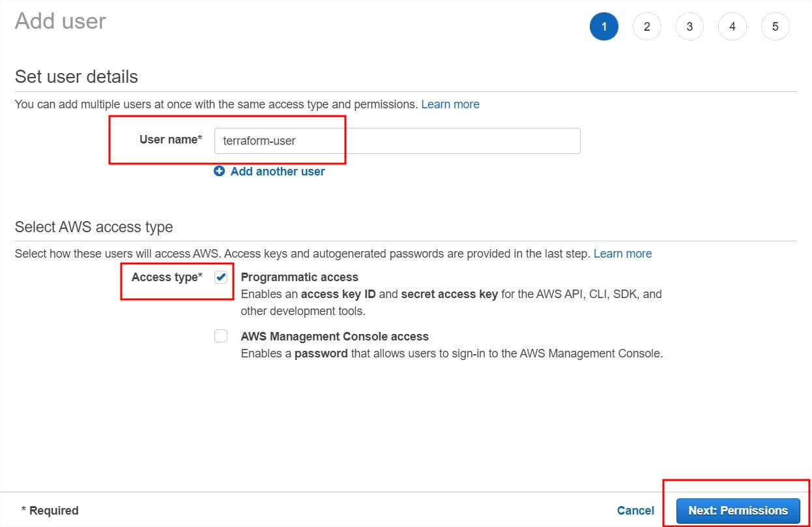Click step 5 progress circle

click(x=775, y=27)
